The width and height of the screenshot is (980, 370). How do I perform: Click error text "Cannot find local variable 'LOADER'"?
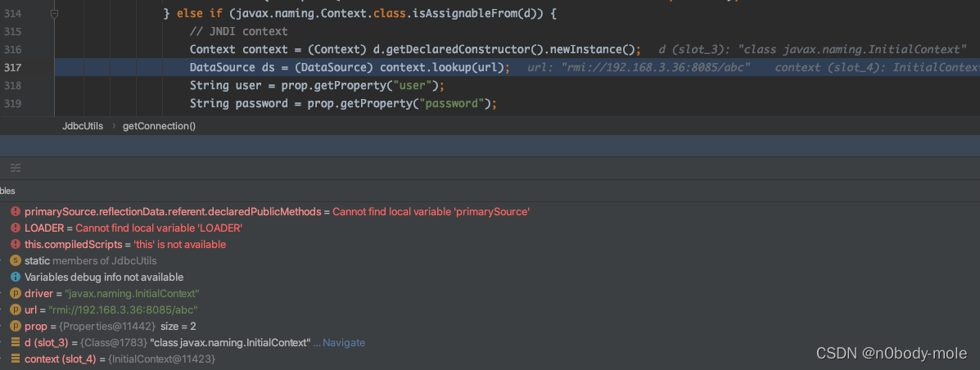pyautogui.click(x=159, y=228)
